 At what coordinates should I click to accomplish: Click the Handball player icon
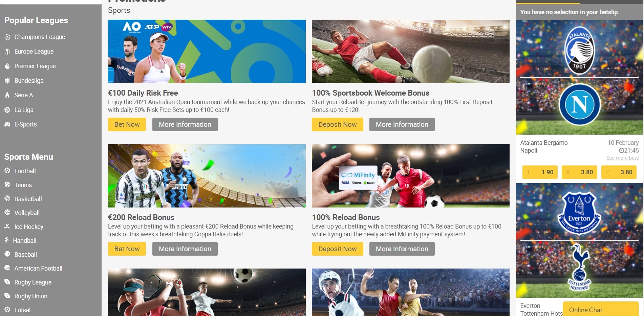point(6,240)
